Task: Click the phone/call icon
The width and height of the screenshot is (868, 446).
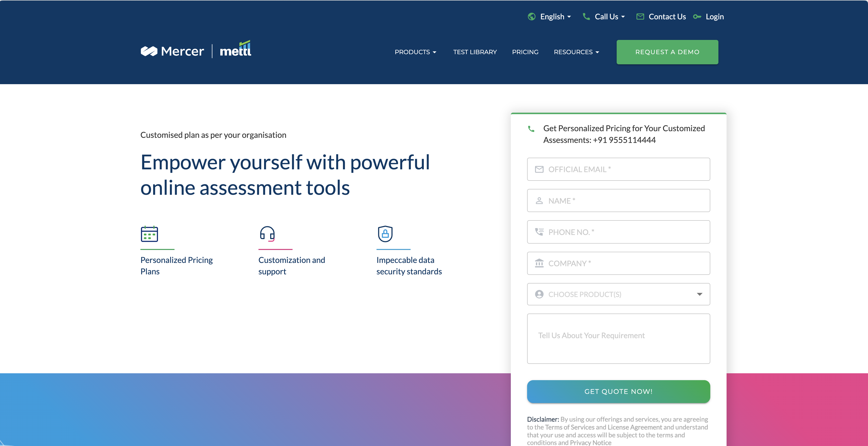Action: pos(586,16)
